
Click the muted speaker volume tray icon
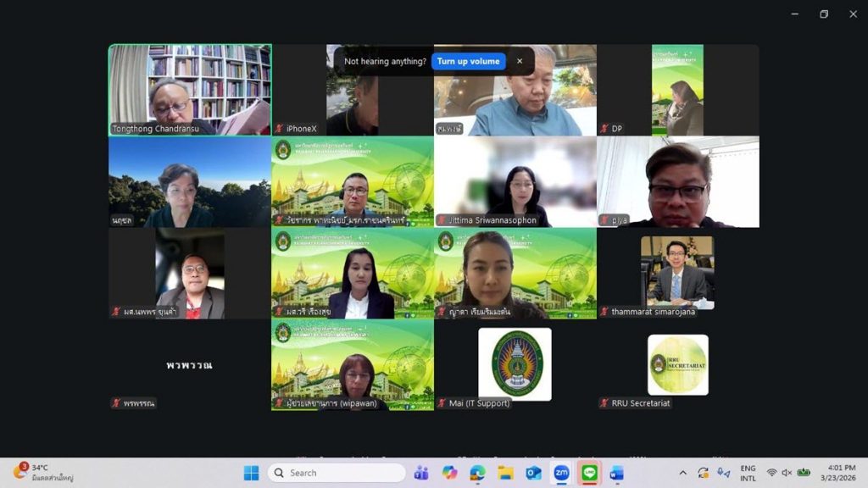[787, 473]
